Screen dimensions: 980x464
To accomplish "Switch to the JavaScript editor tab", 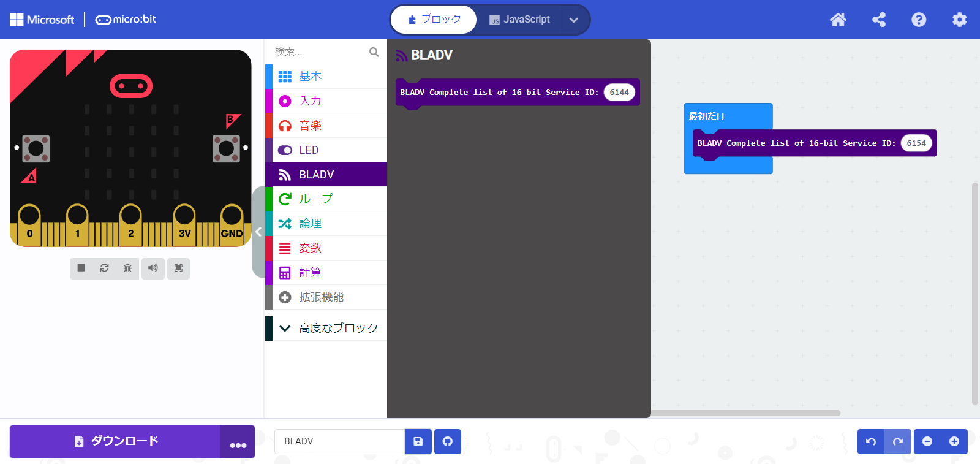I will point(519,20).
